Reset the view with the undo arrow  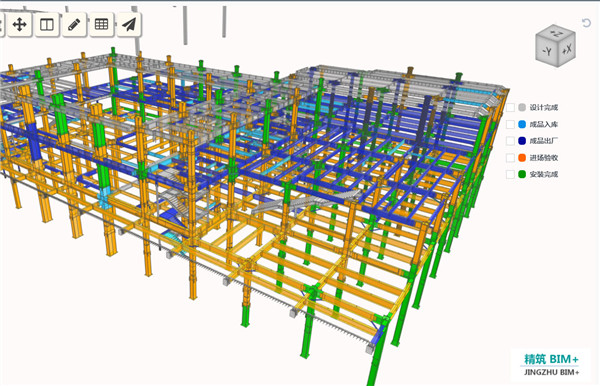point(586,23)
